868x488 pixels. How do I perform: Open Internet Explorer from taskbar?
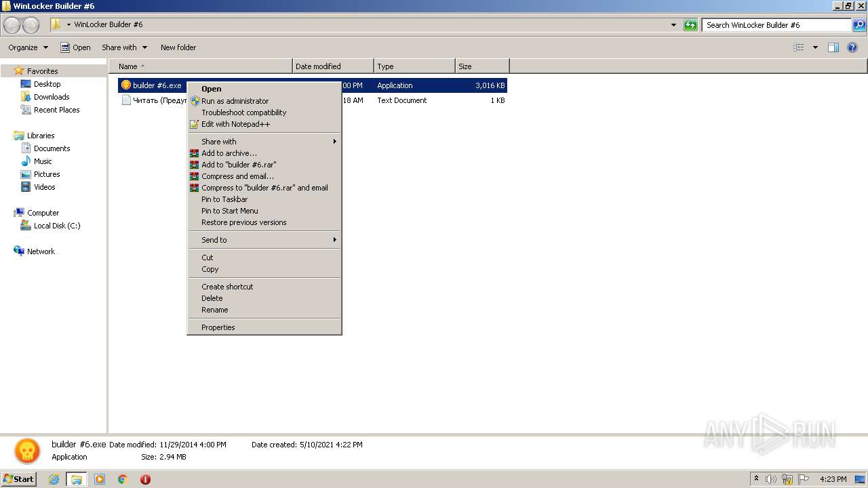point(54,479)
